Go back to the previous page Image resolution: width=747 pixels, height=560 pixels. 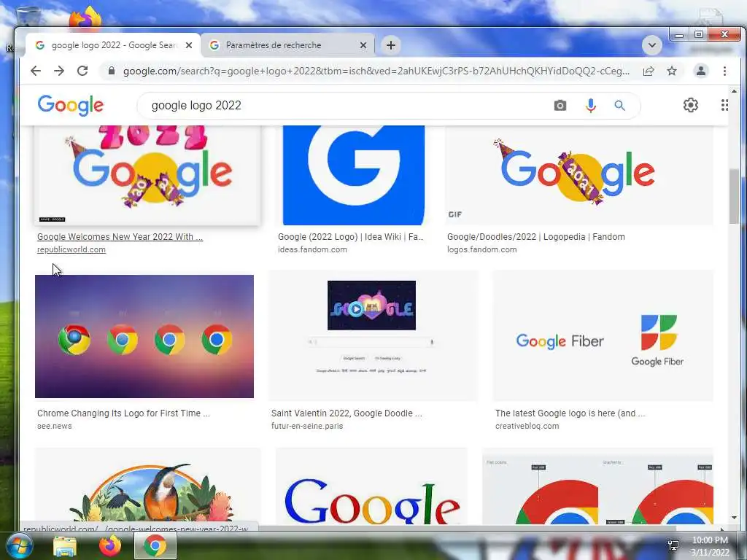36,71
